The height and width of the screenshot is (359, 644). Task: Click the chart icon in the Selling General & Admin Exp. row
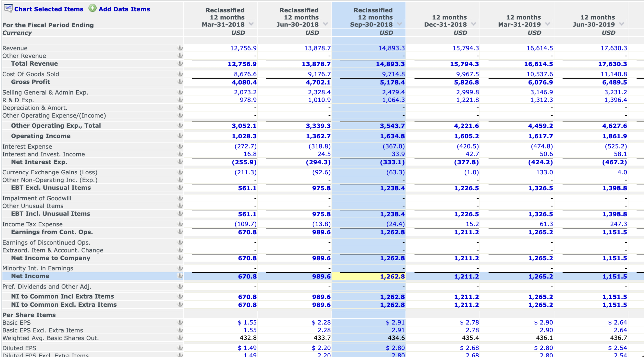(180, 92)
